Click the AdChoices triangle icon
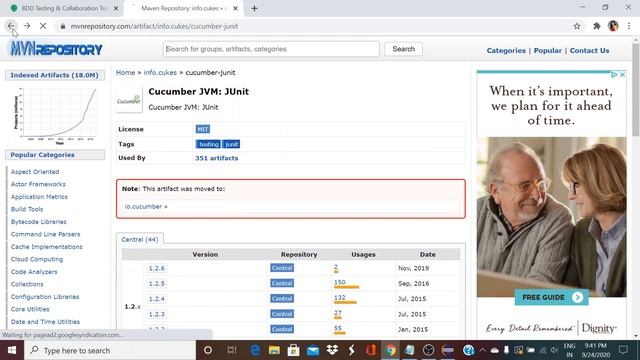Viewport: 640px width, 360px height. click(x=613, y=75)
